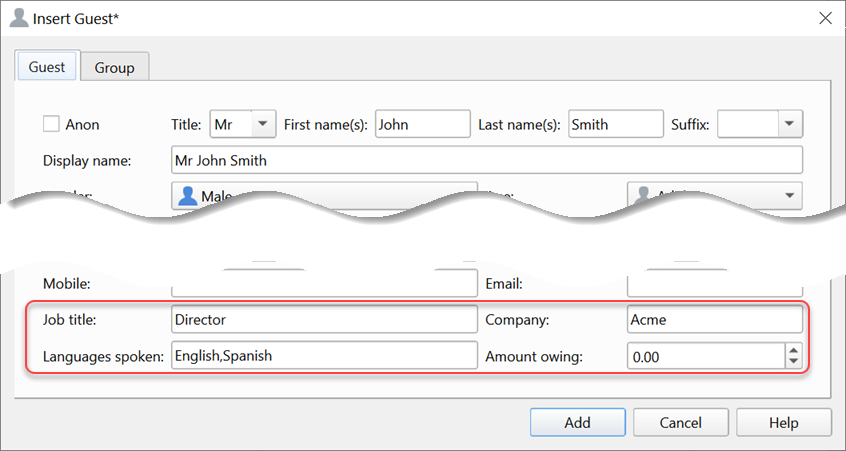The height and width of the screenshot is (451, 846).
Task: Click the Amount owing value field
Action: coord(705,355)
